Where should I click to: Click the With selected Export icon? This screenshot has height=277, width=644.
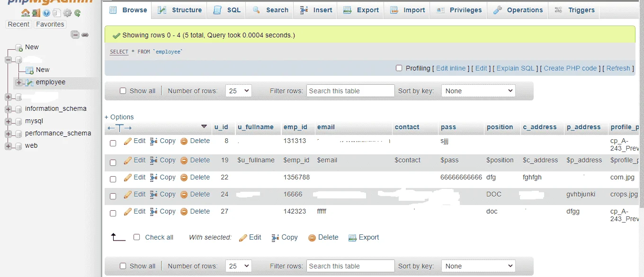click(352, 238)
